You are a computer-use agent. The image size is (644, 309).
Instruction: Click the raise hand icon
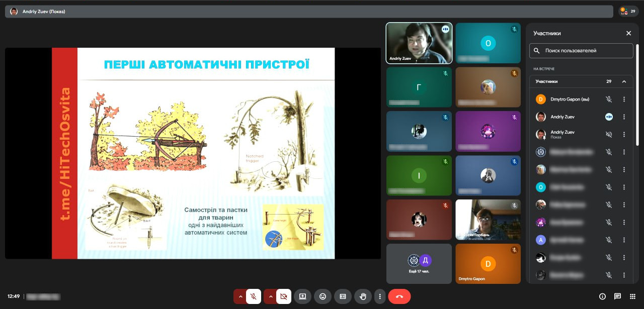pos(363,296)
